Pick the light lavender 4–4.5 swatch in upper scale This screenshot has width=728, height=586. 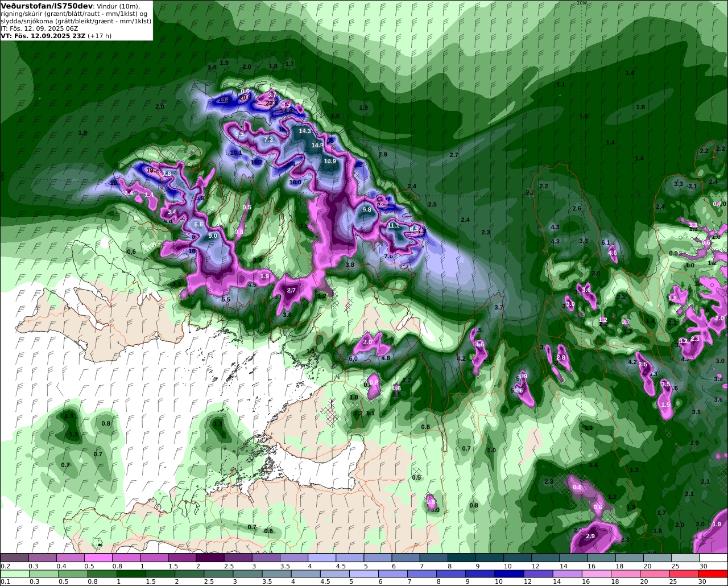pos(322,558)
